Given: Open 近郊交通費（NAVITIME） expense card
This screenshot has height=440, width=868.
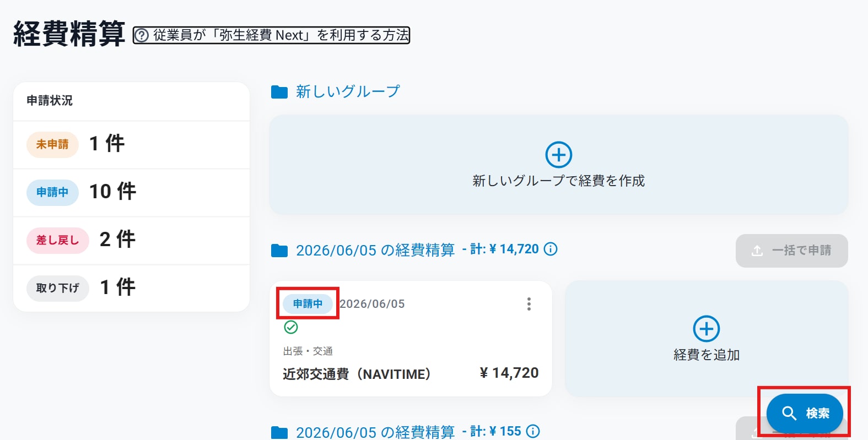Looking at the screenshot, I should click(357, 374).
